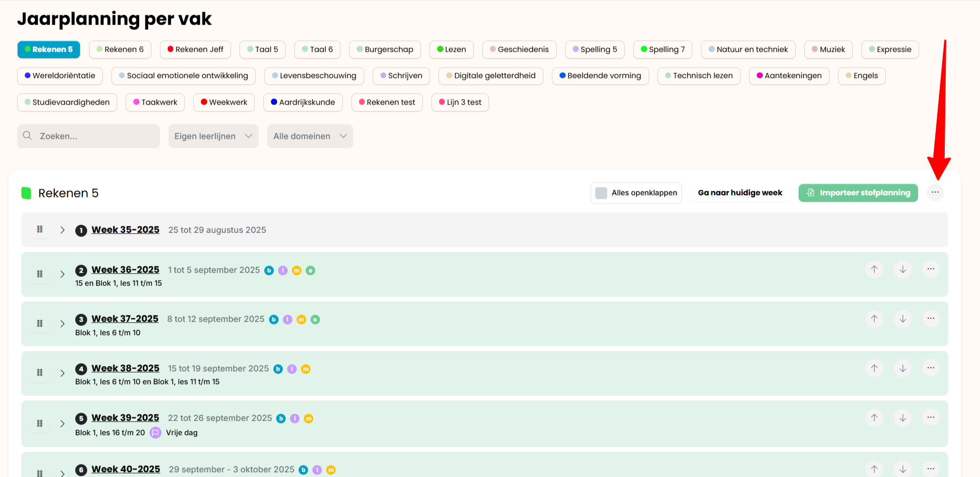
Task: Open the Burgerschap subject tab
Action: tap(385, 50)
